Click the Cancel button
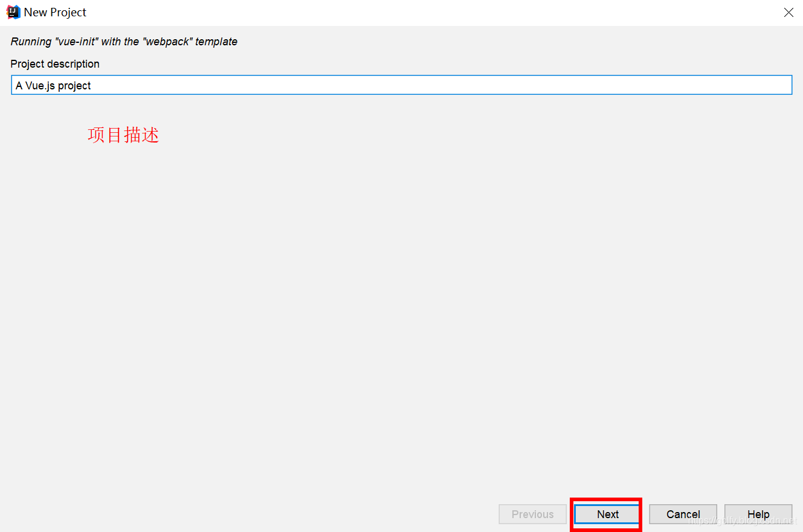The height and width of the screenshot is (532, 803). click(683, 514)
